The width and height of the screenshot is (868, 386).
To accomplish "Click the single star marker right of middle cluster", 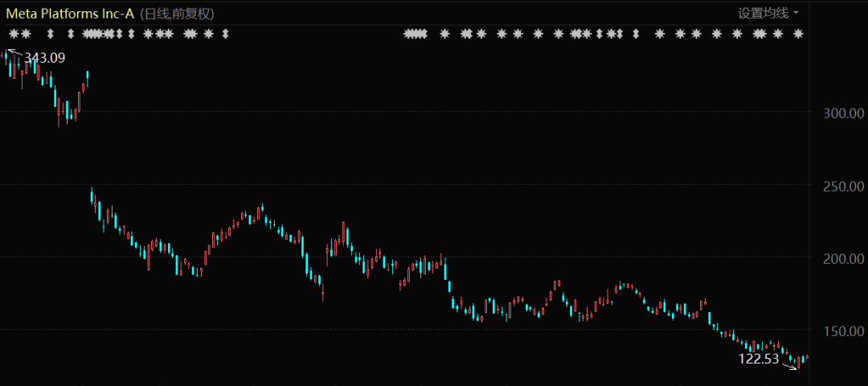I will [x=444, y=34].
